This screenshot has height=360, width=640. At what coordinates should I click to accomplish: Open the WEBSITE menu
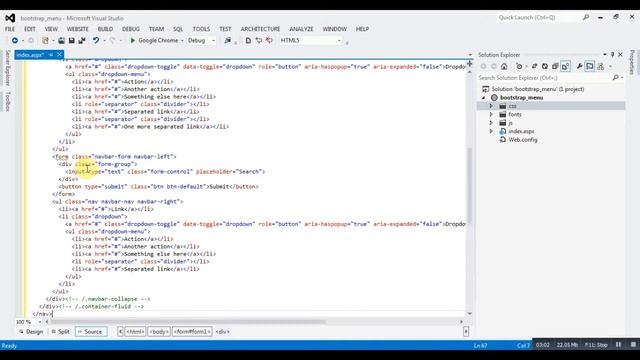point(78,29)
